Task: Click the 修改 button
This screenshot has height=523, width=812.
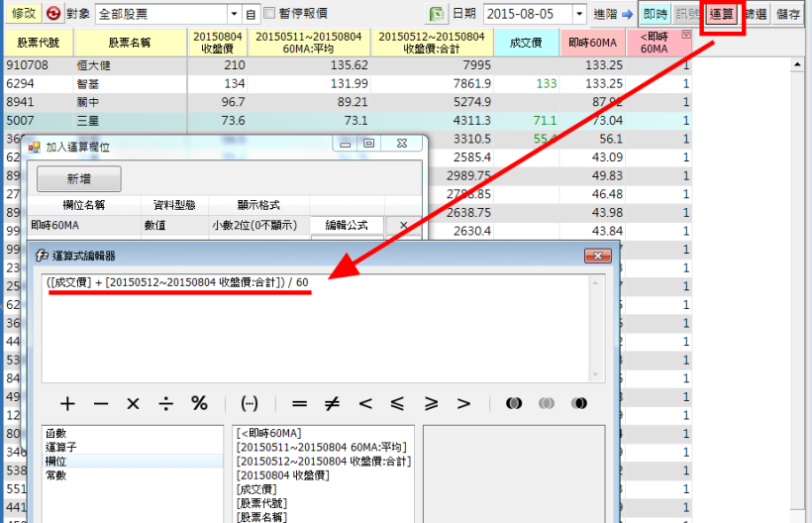Action: point(24,14)
